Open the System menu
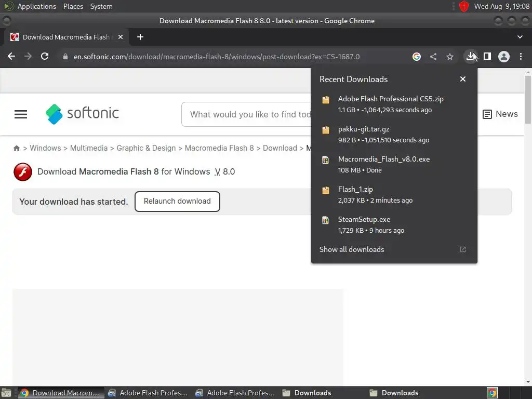The image size is (532, 399). 101,6
